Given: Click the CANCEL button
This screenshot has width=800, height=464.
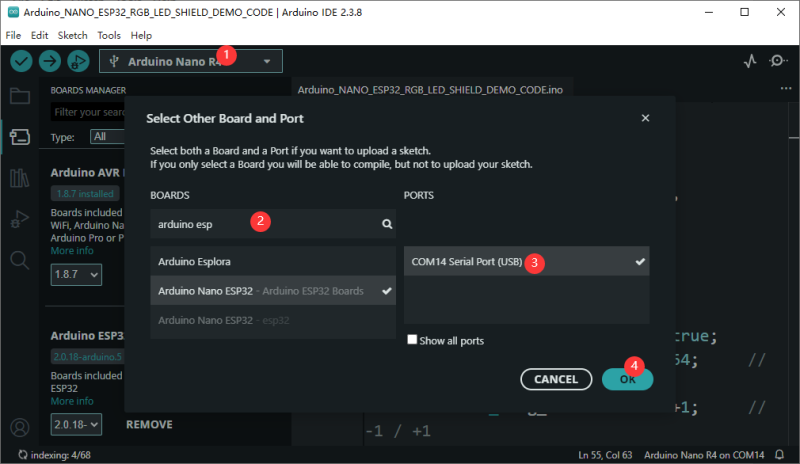Looking at the screenshot, I should point(556,379).
